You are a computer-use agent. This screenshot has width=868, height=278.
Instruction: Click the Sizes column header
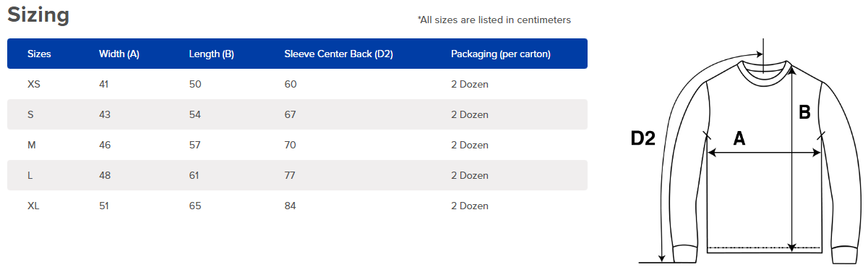click(x=39, y=54)
